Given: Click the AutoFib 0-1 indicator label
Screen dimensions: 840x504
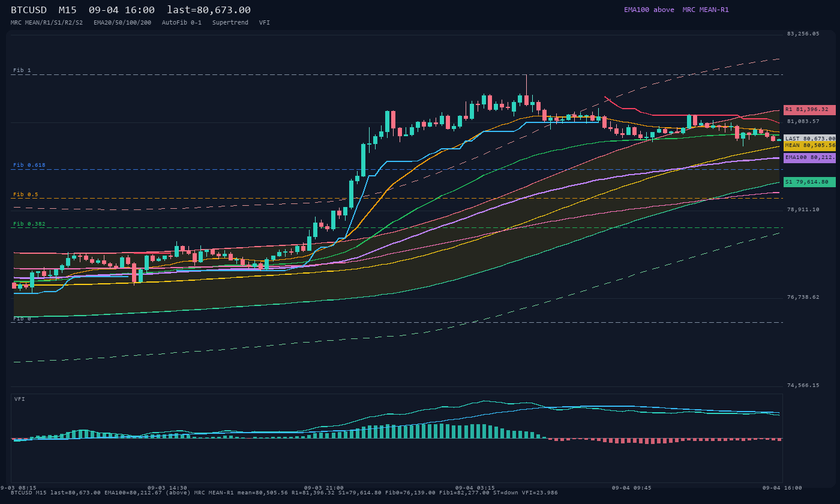Looking at the screenshot, I should click(182, 23).
